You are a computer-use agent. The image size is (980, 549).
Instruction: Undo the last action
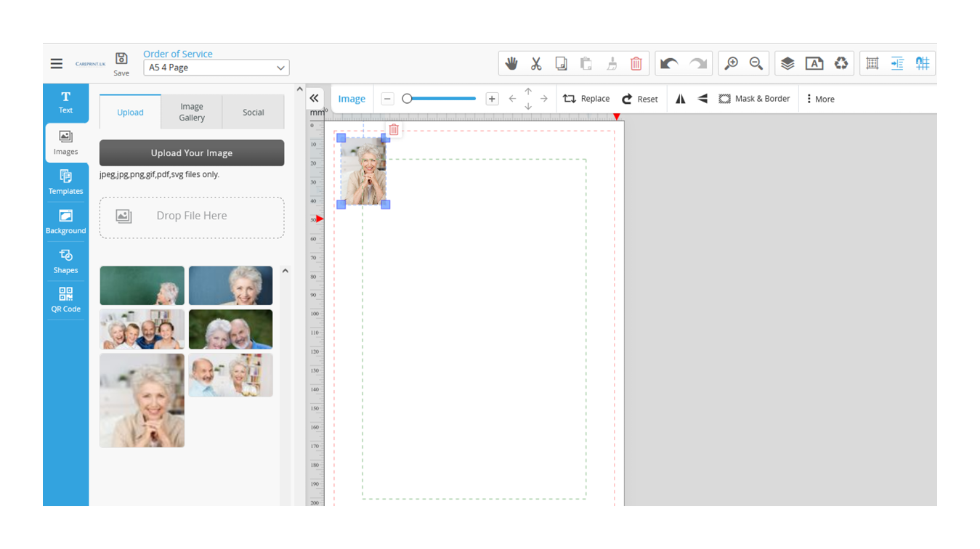click(x=669, y=64)
